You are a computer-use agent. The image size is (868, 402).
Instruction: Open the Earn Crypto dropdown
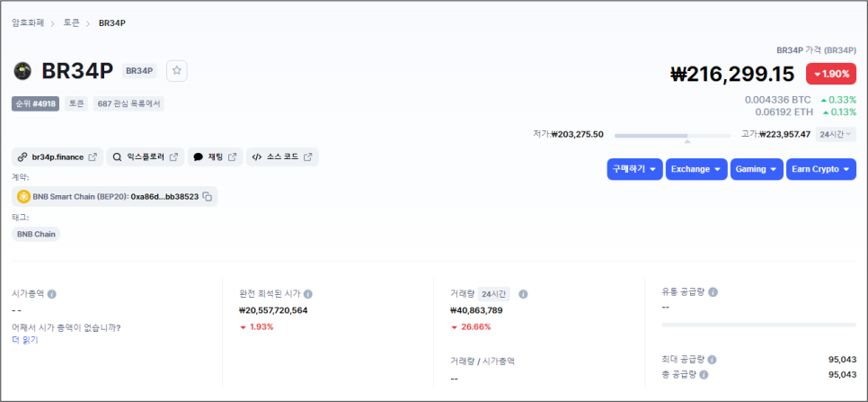click(x=821, y=169)
